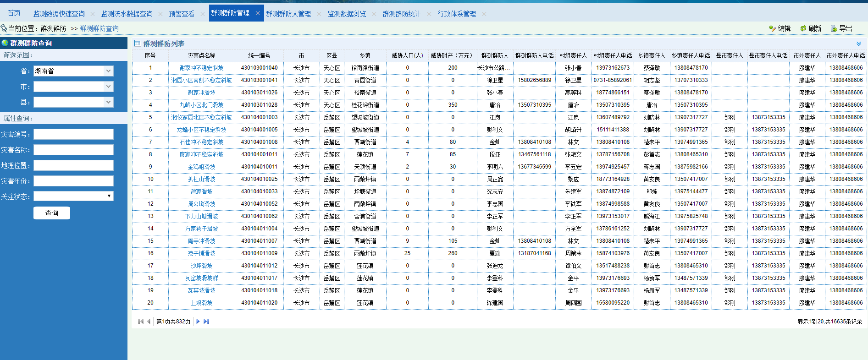Open the 谢家冲不稳定斜坡 link
Viewport: 868px width, 360px height.
click(x=201, y=68)
